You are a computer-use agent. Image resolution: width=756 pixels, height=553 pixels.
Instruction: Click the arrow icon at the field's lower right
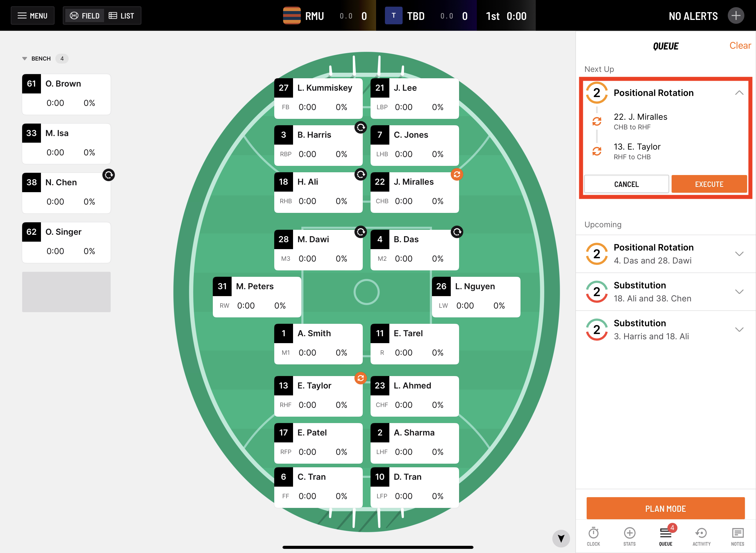(561, 538)
